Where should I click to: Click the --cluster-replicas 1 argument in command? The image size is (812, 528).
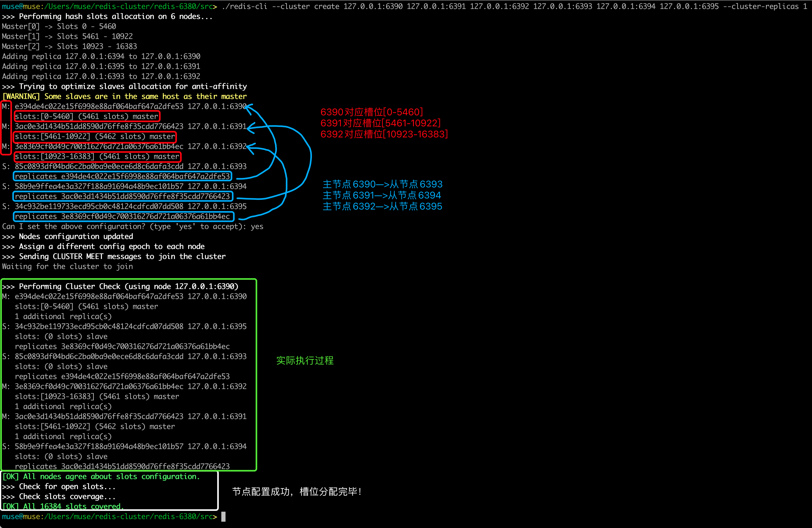(765, 7)
